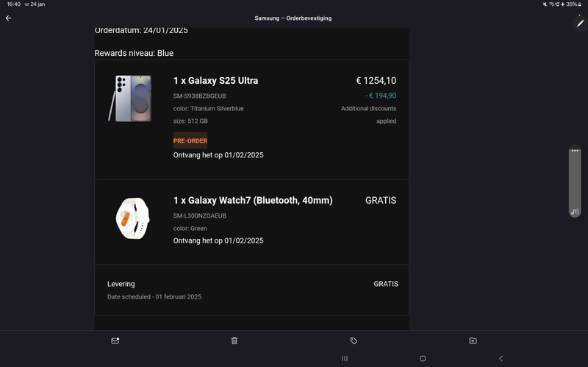Select Watch7 'Ontvang het op 01/02/2025'
This screenshot has height=367, width=588.
click(x=218, y=240)
